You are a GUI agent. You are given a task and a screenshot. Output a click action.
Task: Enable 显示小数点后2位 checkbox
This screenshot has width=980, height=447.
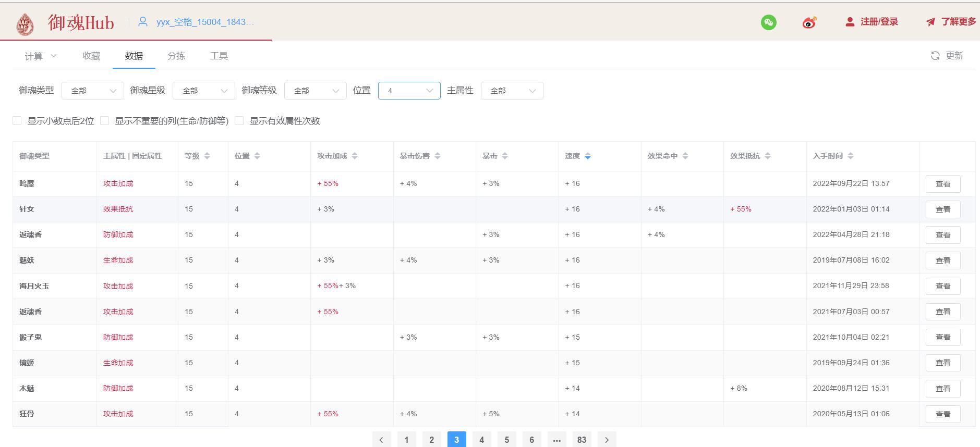17,121
